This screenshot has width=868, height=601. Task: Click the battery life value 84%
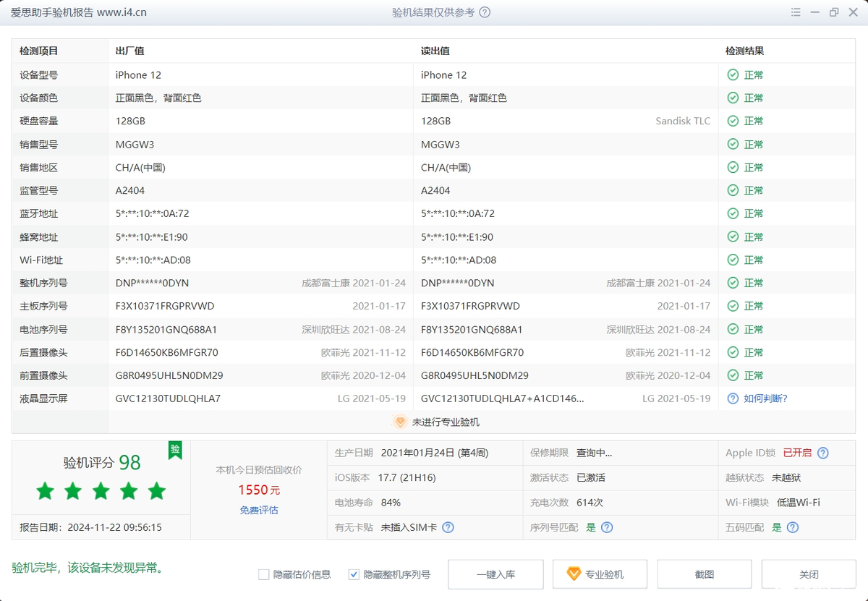[x=391, y=503]
